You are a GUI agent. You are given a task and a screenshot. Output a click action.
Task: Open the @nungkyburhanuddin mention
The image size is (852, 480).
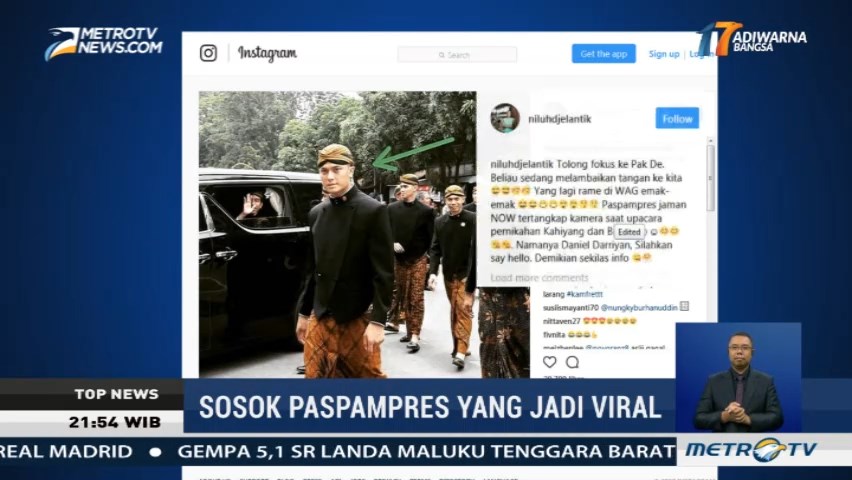(x=639, y=308)
